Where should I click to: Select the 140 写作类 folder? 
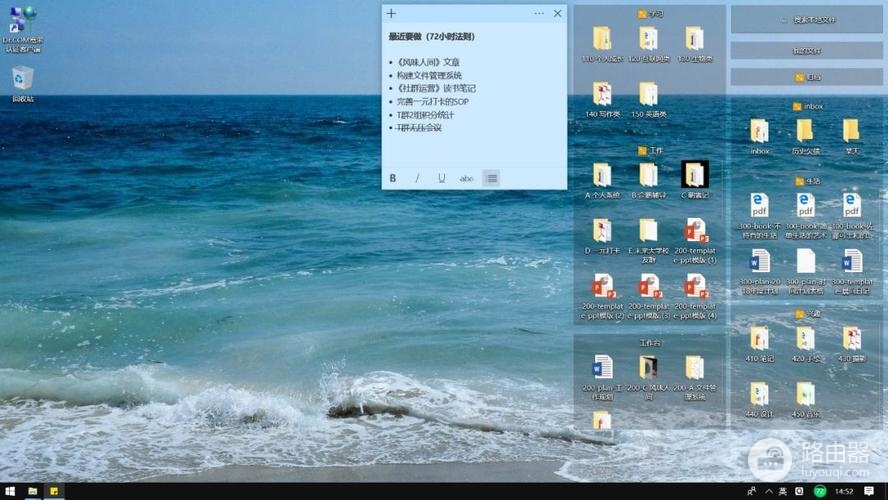click(602, 100)
